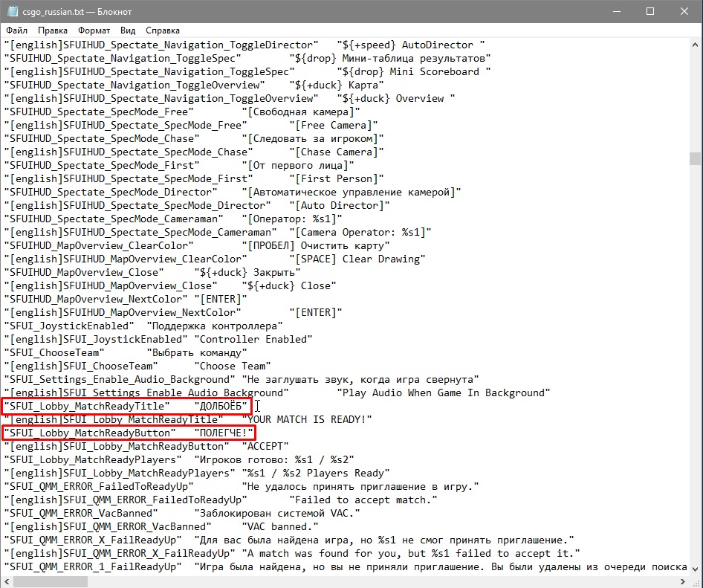Click "Поддержка контроллера" text
703x588 pixels.
[215, 326]
